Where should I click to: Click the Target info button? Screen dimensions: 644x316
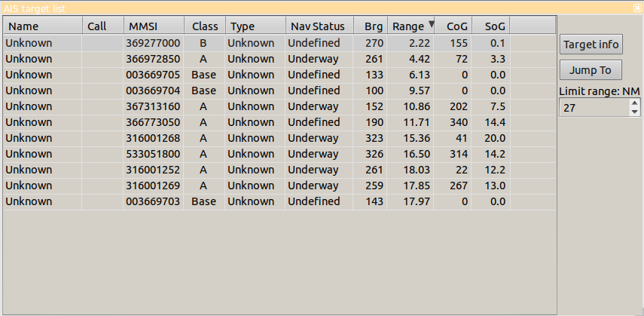591,44
